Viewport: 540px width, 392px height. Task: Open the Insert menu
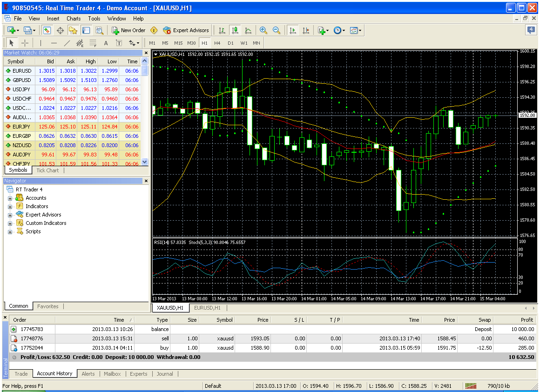(x=53, y=19)
